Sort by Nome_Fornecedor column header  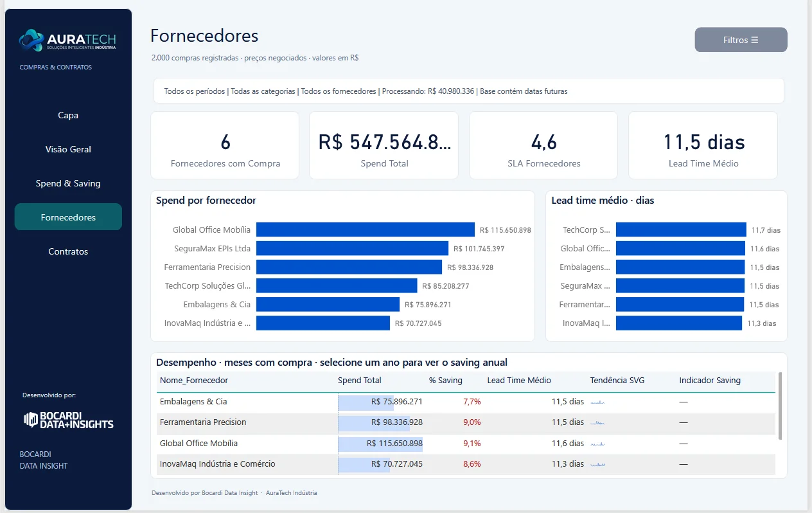click(x=194, y=380)
